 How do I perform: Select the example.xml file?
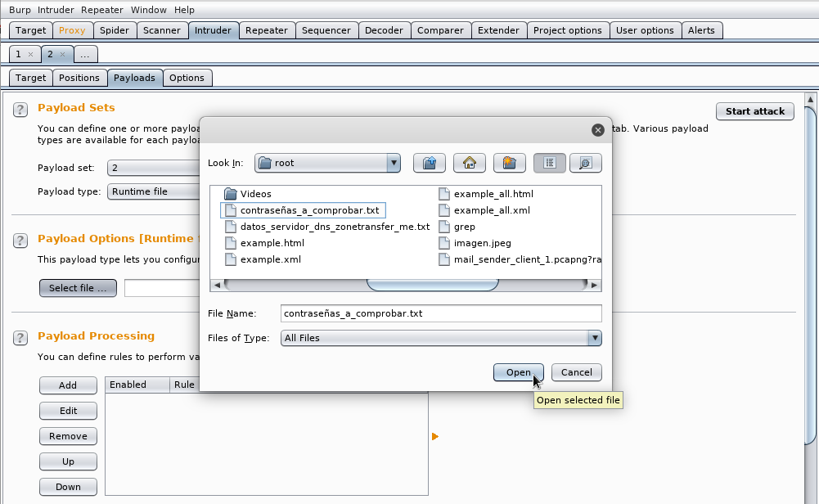[263, 259]
